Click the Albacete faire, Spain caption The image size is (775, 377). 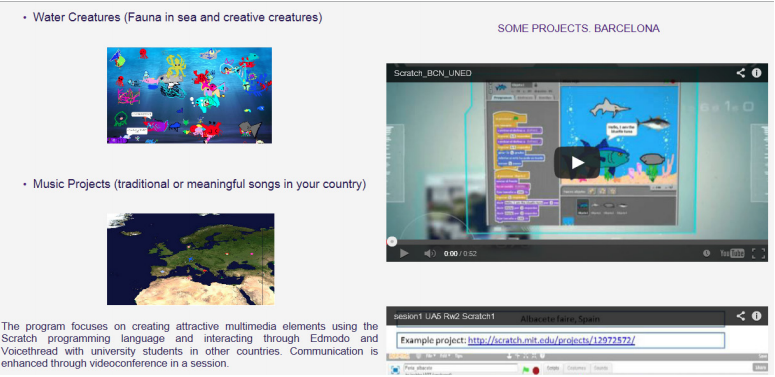click(560, 319)
